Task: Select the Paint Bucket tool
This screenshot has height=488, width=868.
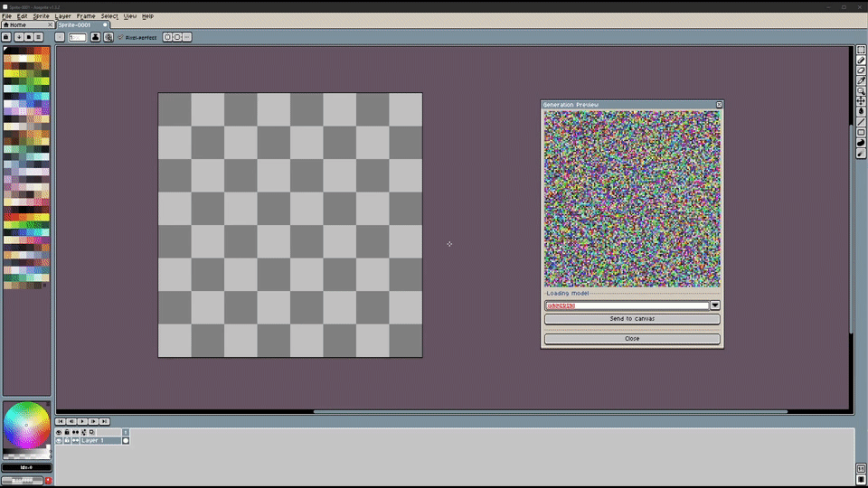Action: [x=861, y=112]
